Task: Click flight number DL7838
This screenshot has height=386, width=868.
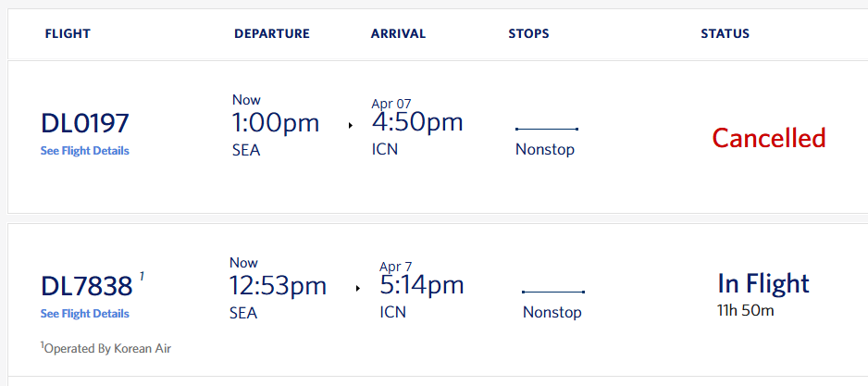Action: [x=86, y=287]
